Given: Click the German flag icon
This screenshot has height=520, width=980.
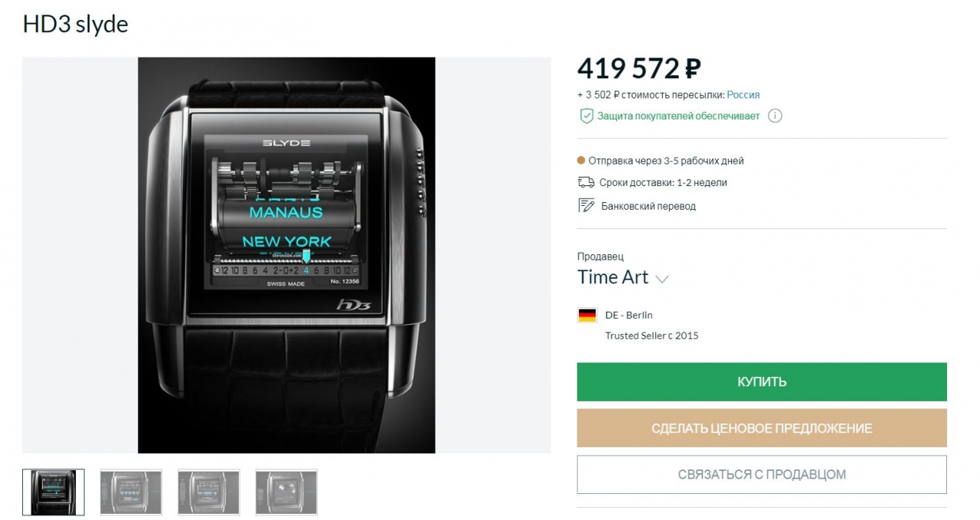Looking at the screenshot, I should point(587,315).
